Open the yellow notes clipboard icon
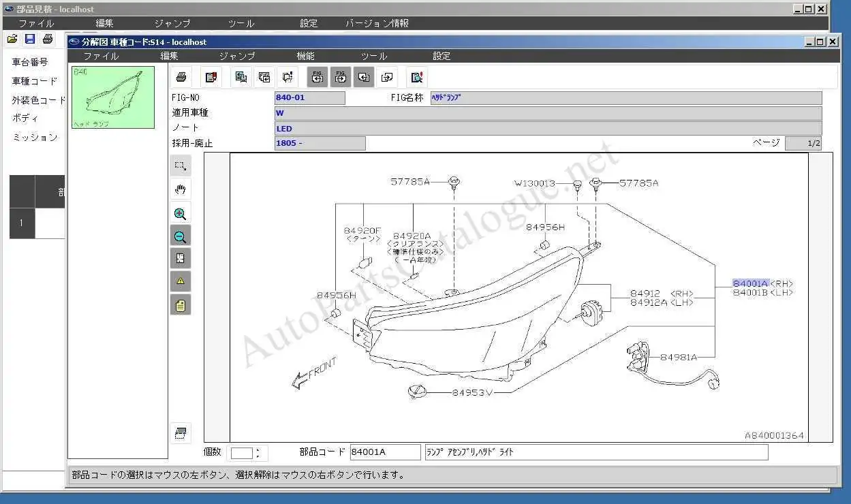 [x=181, y=305]
